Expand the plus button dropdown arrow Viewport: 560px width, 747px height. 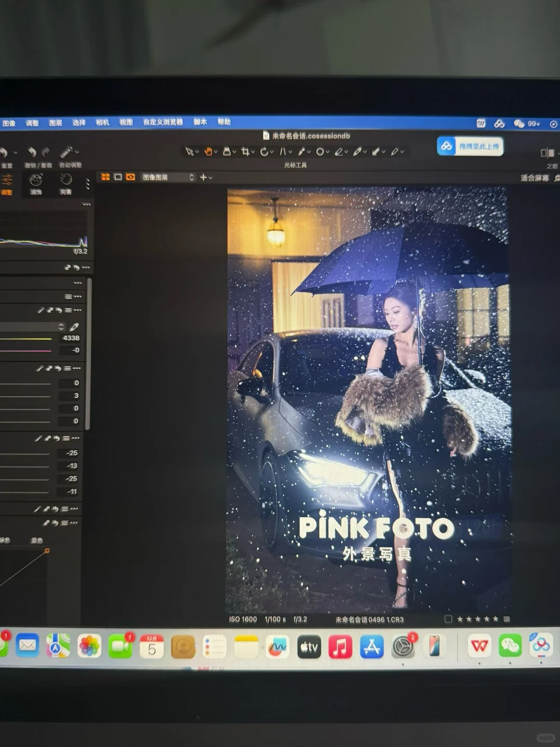211,177
